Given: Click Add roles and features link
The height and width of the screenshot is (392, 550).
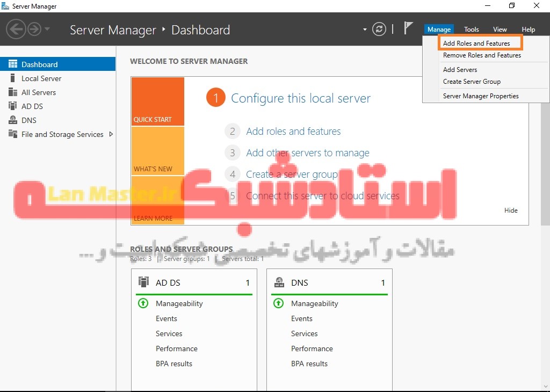Looking at the screenshot, I should tap(293, 131).
